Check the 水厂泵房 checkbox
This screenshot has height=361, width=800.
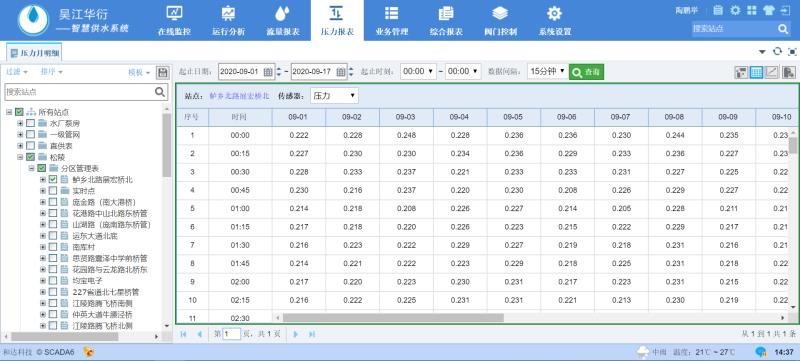31,123
